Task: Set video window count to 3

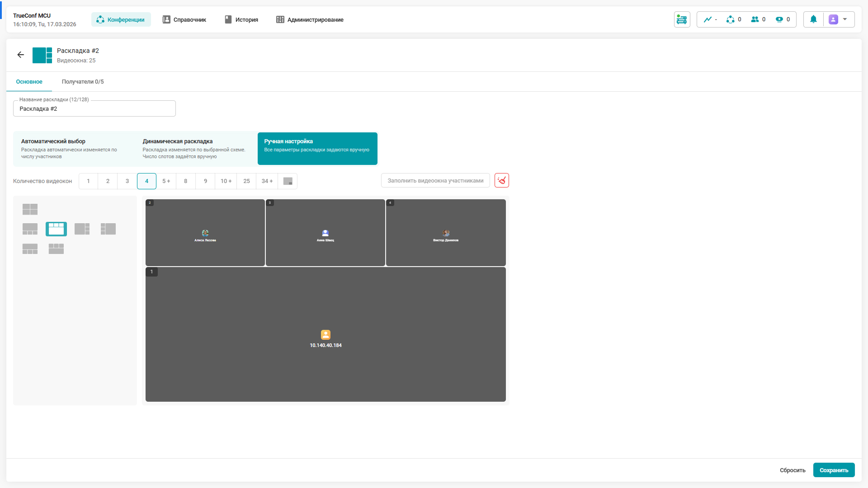Action: pos(127,181)
